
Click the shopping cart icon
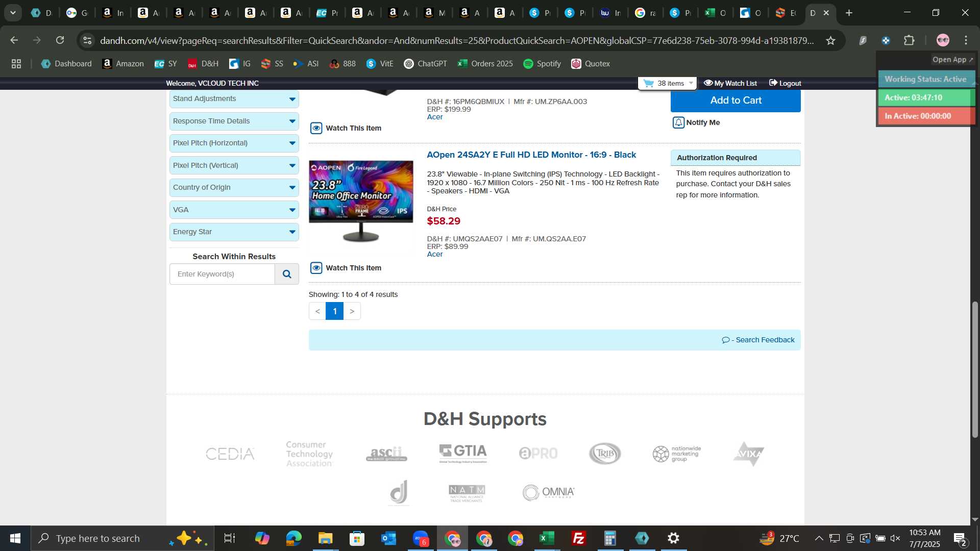tap(649, 83)
